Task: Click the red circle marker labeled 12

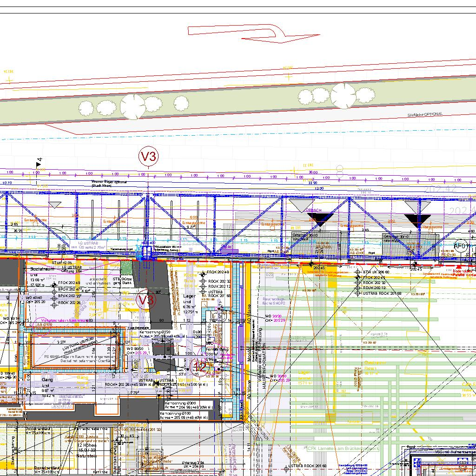Action: tap(199, 367)
